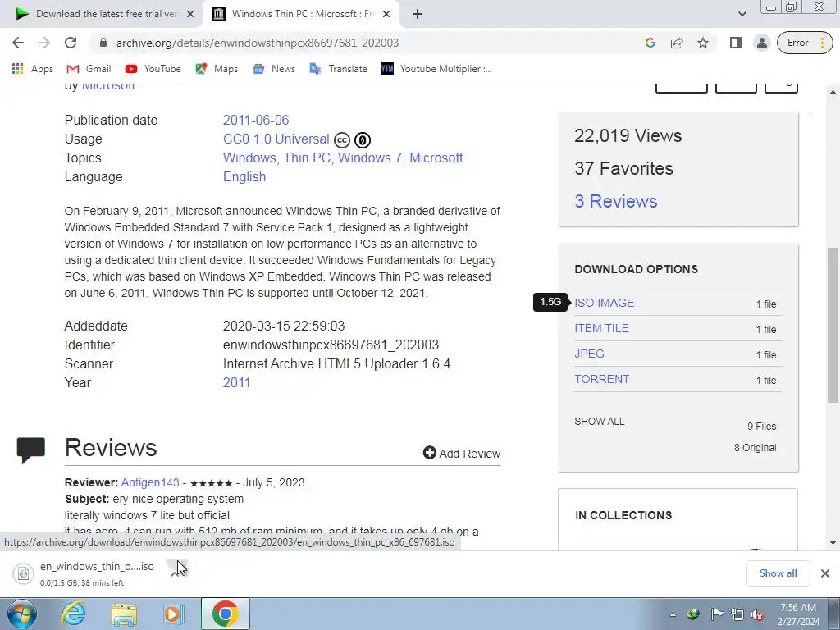Open reviewer Antigen143 profile

150,482
